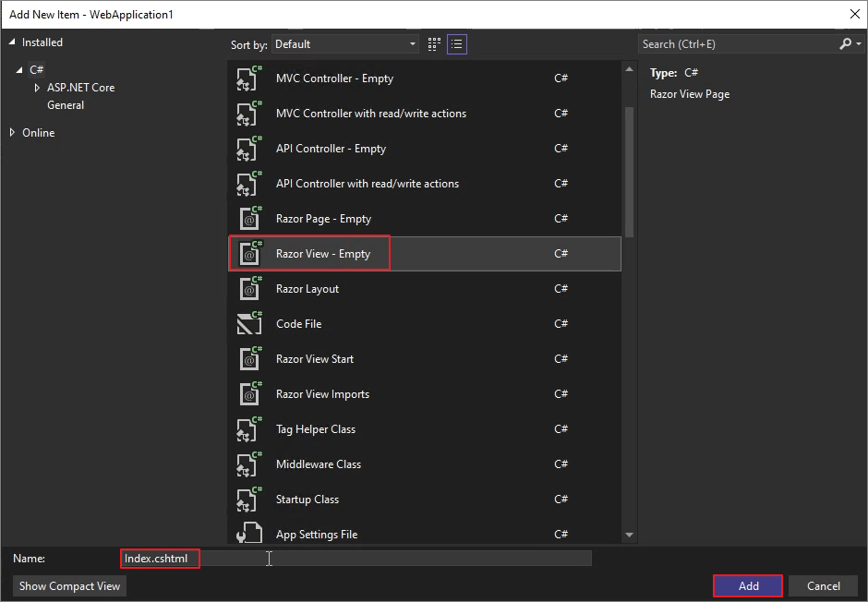The height and width of the screenshot is (602, 868).
Task: Expand the ASP.NET Core node
Action: coord(37,88)
